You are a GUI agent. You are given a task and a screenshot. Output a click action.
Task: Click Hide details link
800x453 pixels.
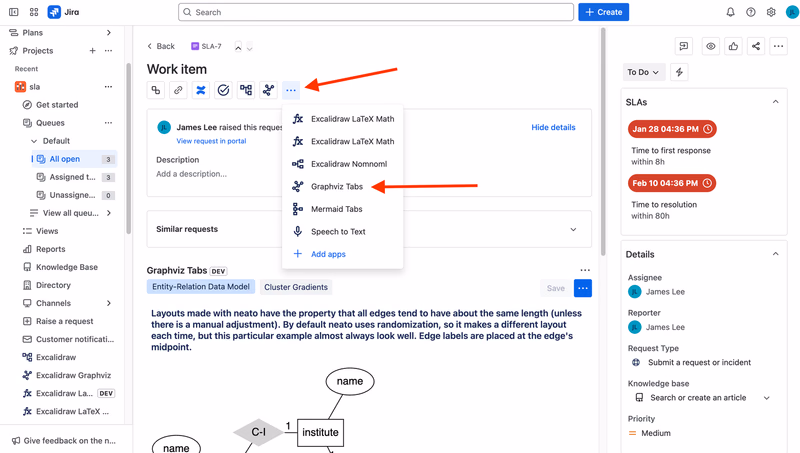tap(553, 127)
